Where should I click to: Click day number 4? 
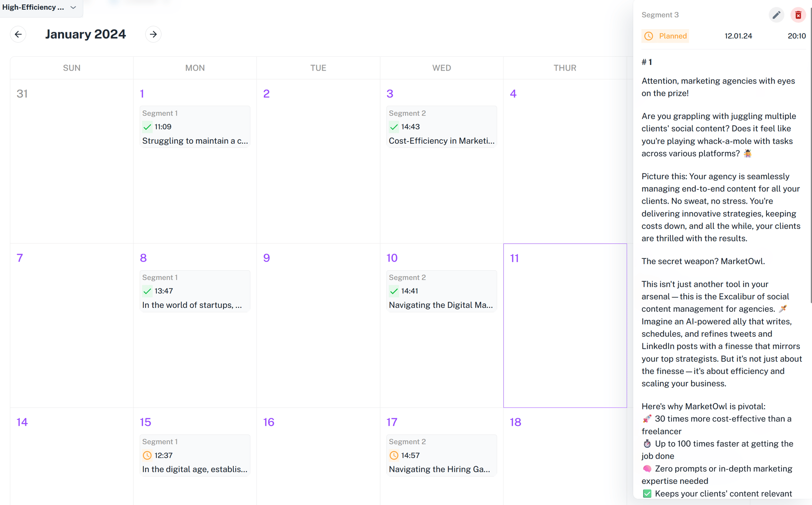[x=513, y=94]
